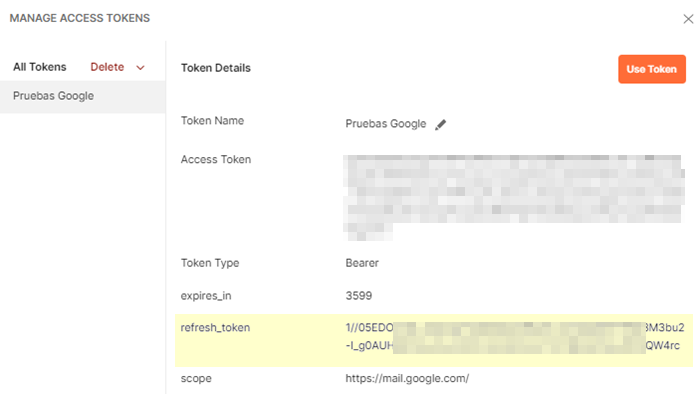Edit token name with pencil icon
The width and height of the screenshot is (700, 394).
click(x=440, y=124)
